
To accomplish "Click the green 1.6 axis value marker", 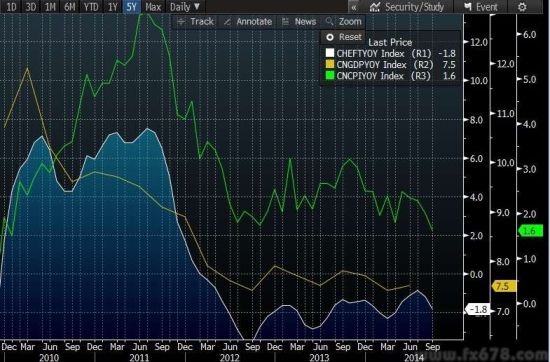I will point(530,231).
